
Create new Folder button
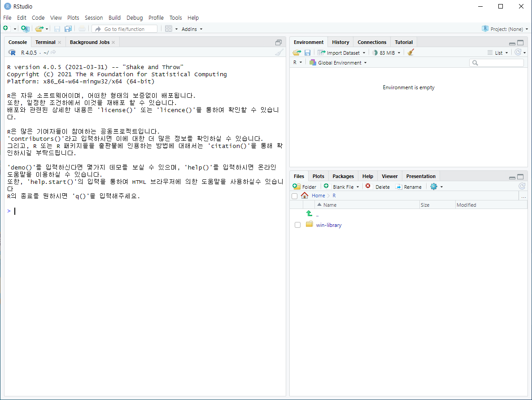click(x=304, y=187)
